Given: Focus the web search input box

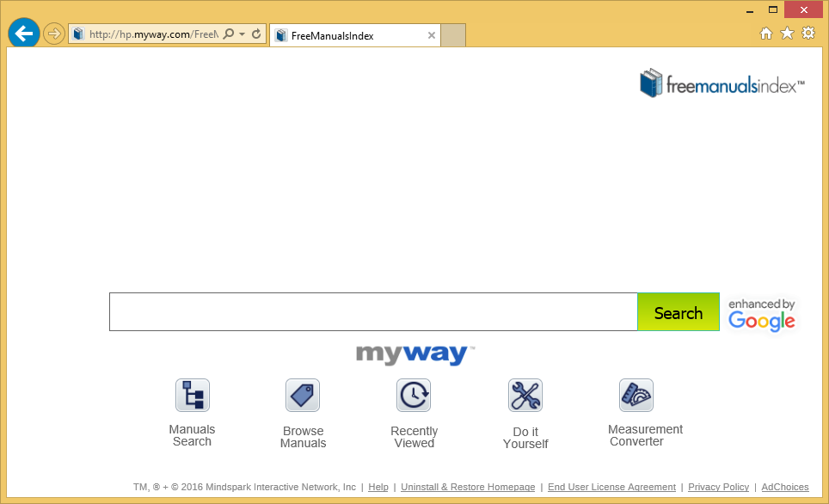Looking at the screenshot, I should (x=373, y=311).
